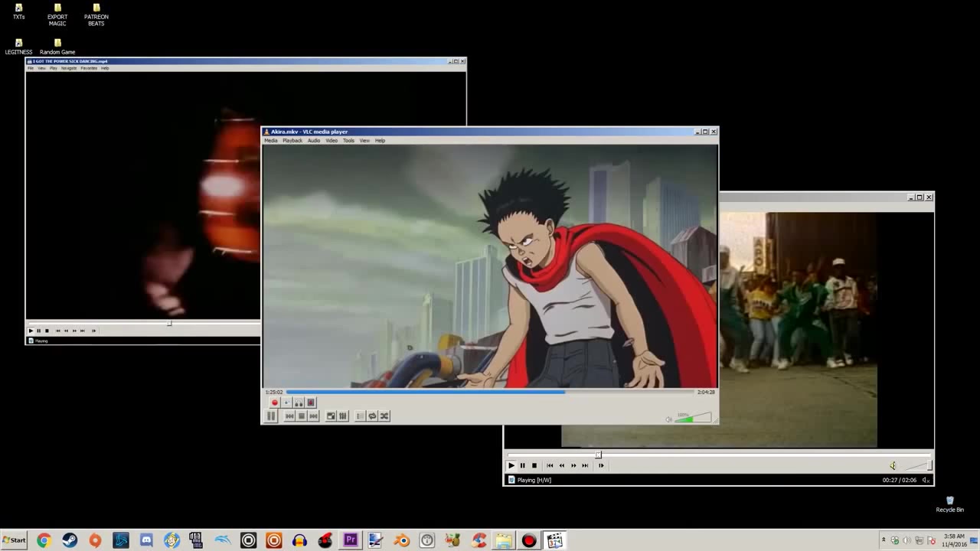The height and width of the screenshot is (551, 980).
Task: Open Steam from the taskbar
Action: coord(70,540)
